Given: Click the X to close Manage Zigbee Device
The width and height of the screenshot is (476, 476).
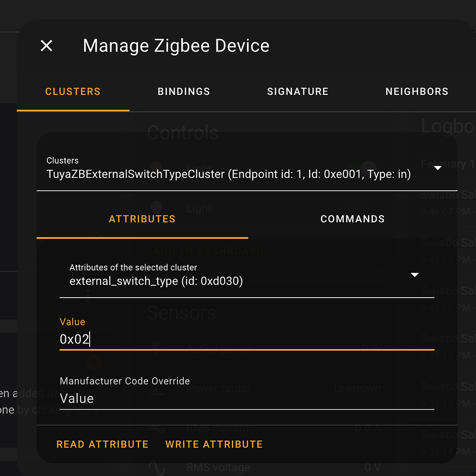Looking at the screenshot, I should click(46, 45).
